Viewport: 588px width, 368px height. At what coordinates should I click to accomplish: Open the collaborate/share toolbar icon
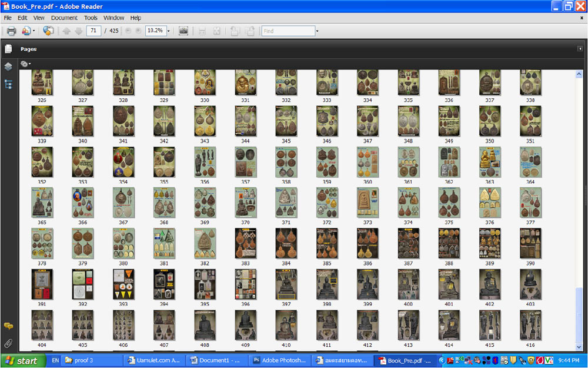pyautogui.click(x=48, y=31)
